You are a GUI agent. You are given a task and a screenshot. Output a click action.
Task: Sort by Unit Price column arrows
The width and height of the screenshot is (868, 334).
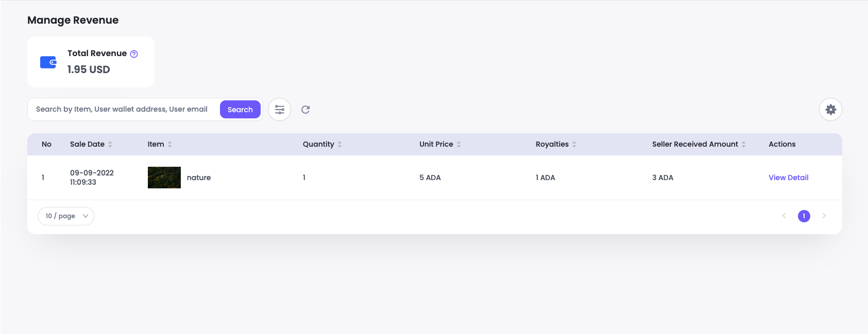pyautogui.click(x=458, y=145)
